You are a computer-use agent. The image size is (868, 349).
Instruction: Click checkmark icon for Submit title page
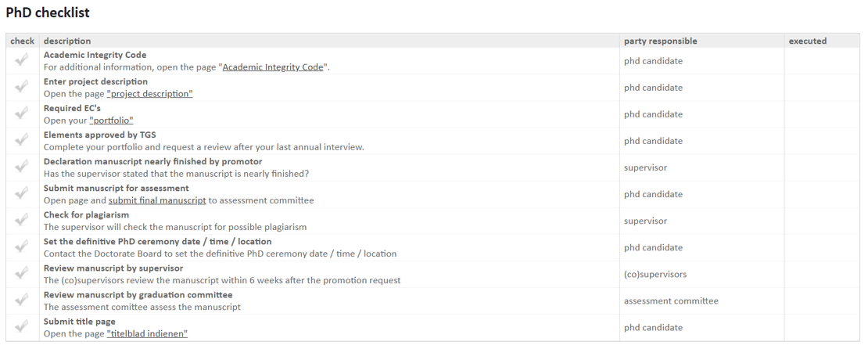click(x=22, y=326)
